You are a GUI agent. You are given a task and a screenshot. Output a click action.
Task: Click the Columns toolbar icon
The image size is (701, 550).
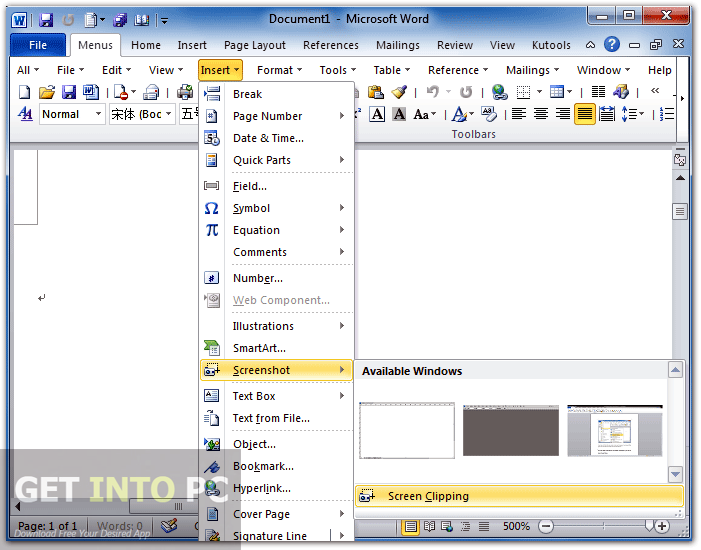point(598,93)
